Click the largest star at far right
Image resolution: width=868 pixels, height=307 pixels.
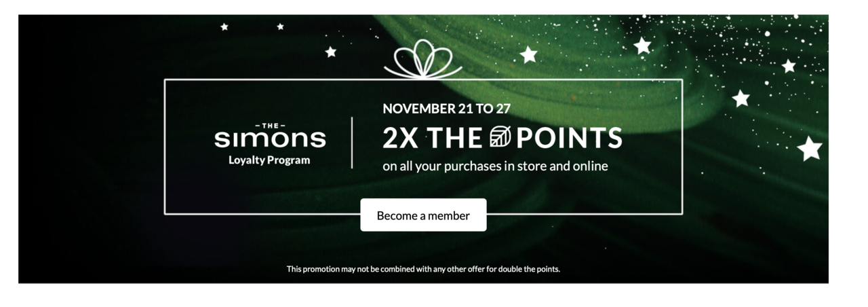[x=809, y=148]
